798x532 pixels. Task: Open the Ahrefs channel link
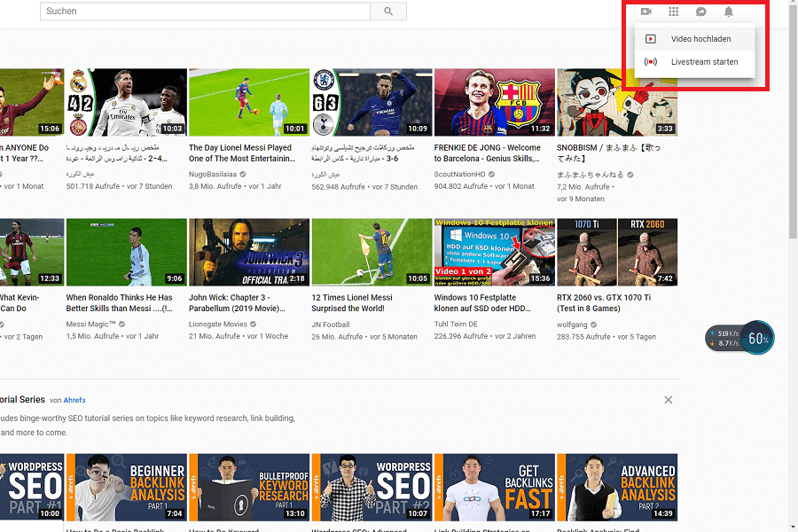tap(74, 400)
